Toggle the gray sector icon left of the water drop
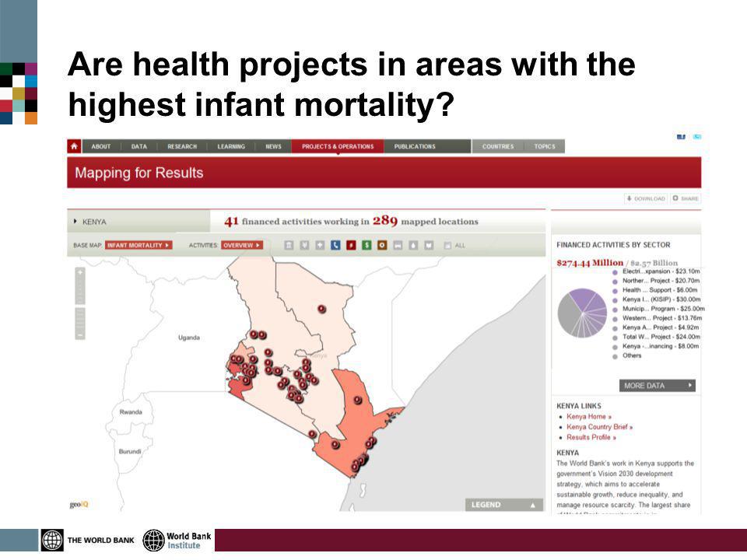Image resolution: width=747 pixels, height=560 pixels. [x=398, y=245]
